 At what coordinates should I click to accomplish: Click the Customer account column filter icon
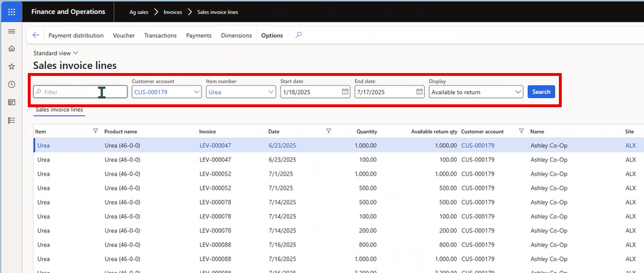coord(521,131)
